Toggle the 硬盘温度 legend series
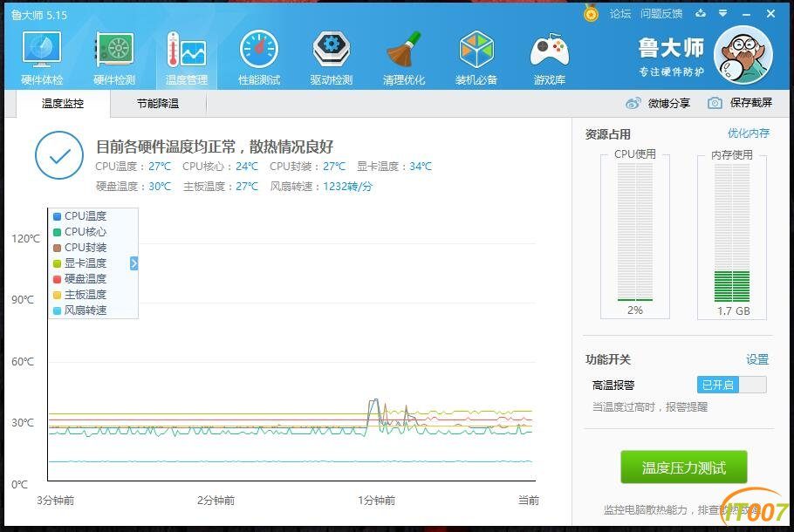 click(x=80, y=279)
